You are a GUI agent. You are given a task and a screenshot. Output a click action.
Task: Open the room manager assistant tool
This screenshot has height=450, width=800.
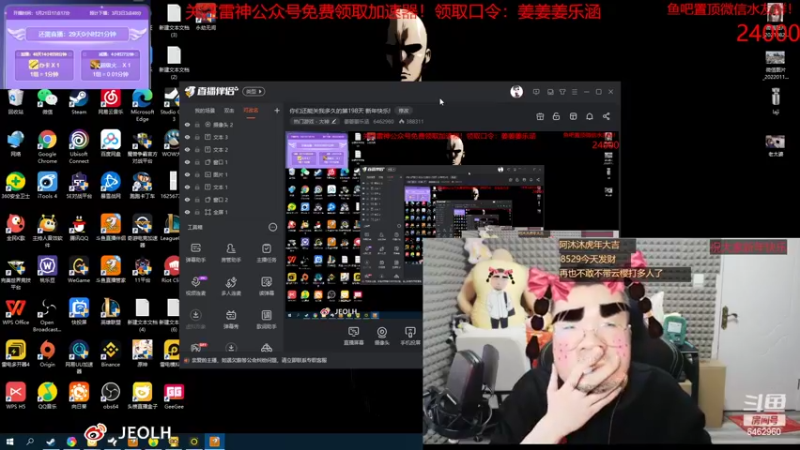point(231,253)
